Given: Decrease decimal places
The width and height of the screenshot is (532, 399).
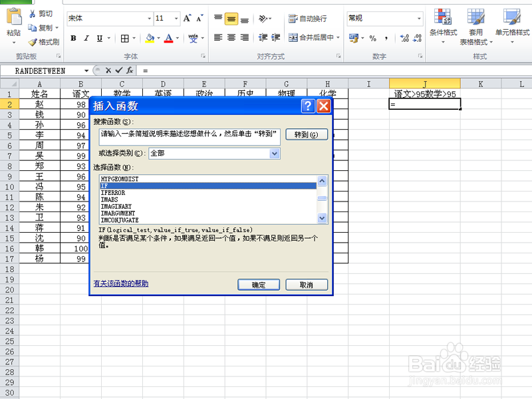Looking at the screenshot, I should coord(418,38).
